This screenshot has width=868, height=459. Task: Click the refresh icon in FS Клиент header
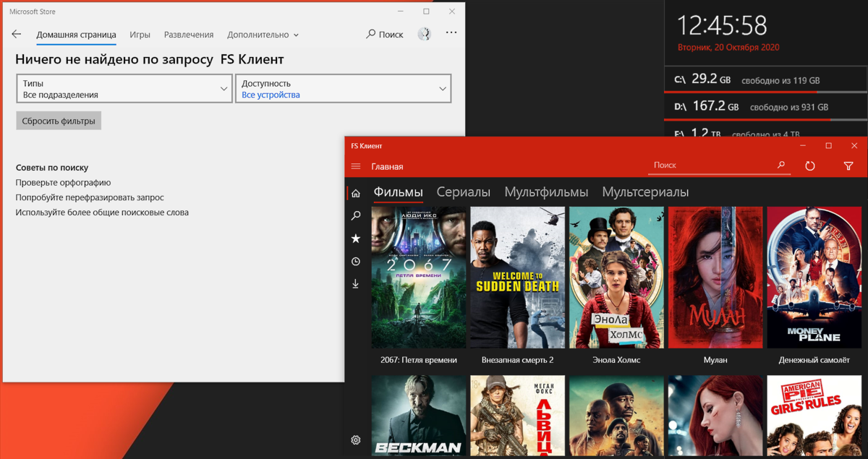pos(810,166)
